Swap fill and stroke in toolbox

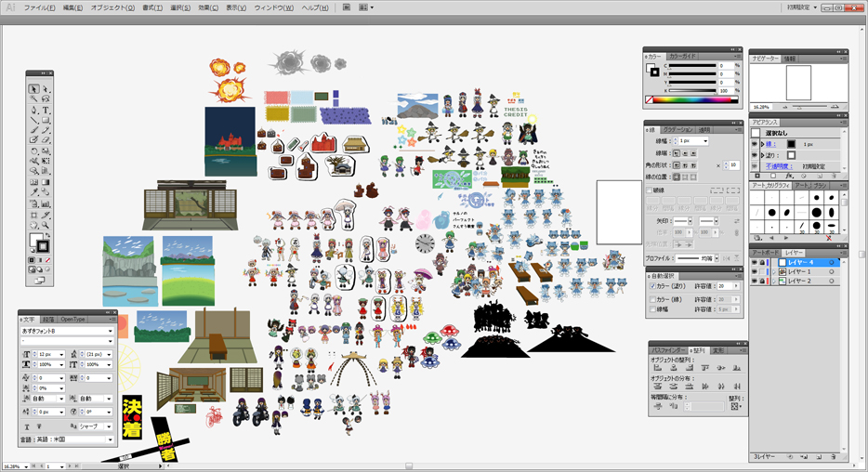click(47, 236)
